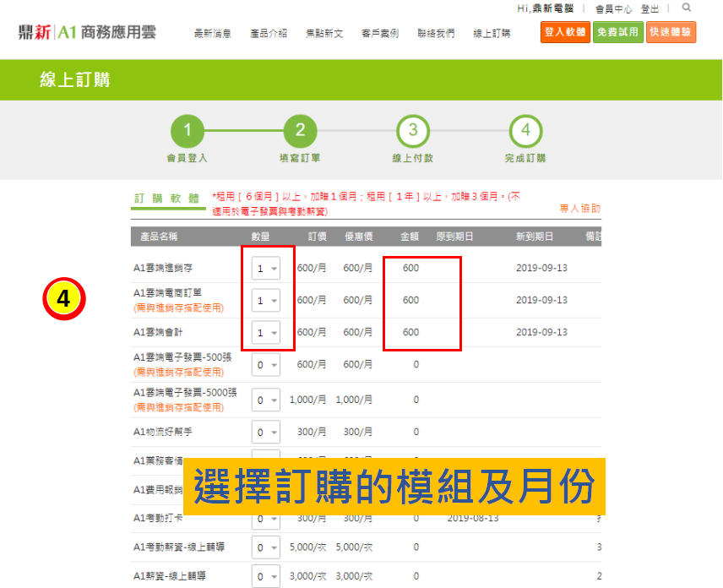
Task: Click the Hi,鼎新電腦 greeting text
Action: coord(545,8)
